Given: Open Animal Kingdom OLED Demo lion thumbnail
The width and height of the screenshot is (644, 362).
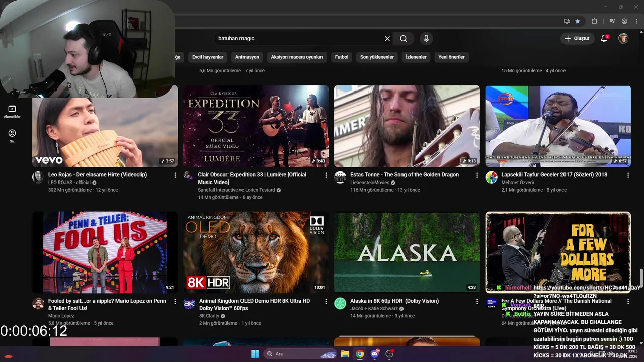Looking at the screenshot, I should point(256,252).
